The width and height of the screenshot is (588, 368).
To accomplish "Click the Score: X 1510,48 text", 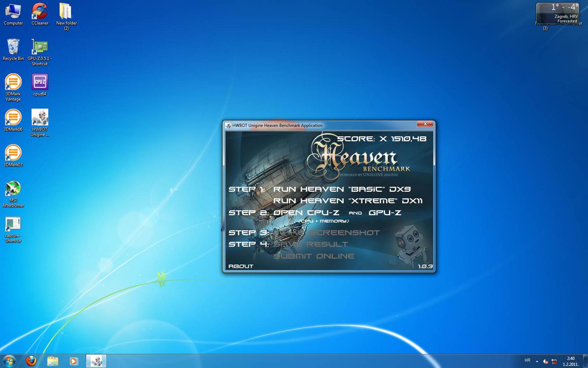I will point(382,139).
